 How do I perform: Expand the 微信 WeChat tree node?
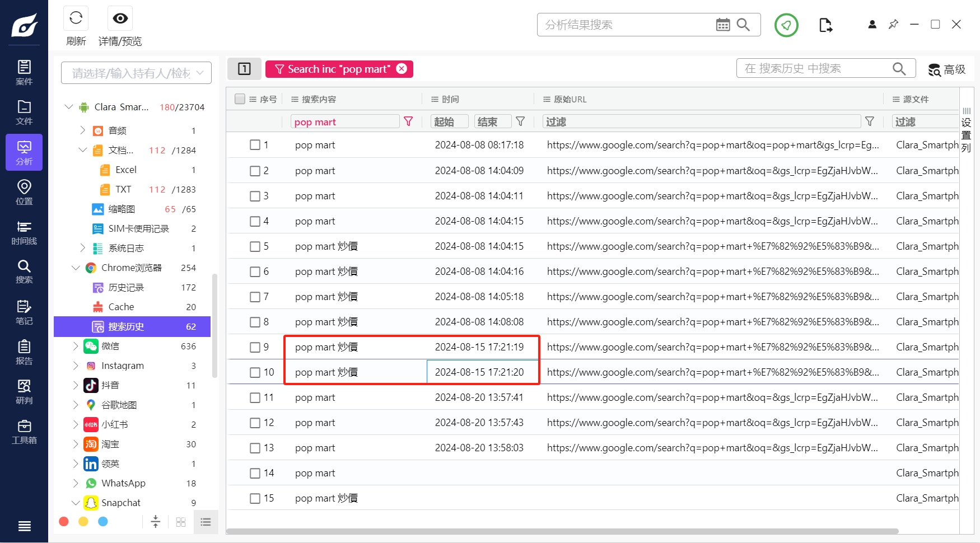pos(76,346)
